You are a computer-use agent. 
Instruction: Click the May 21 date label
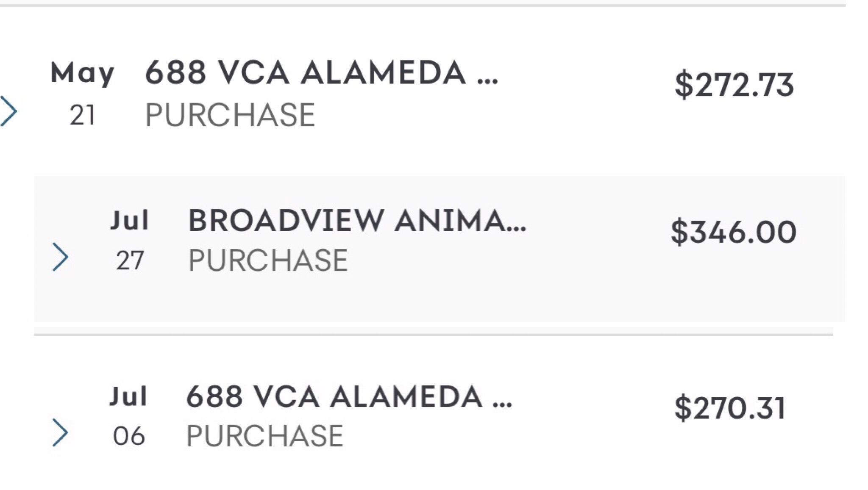(x=82, y=93)
